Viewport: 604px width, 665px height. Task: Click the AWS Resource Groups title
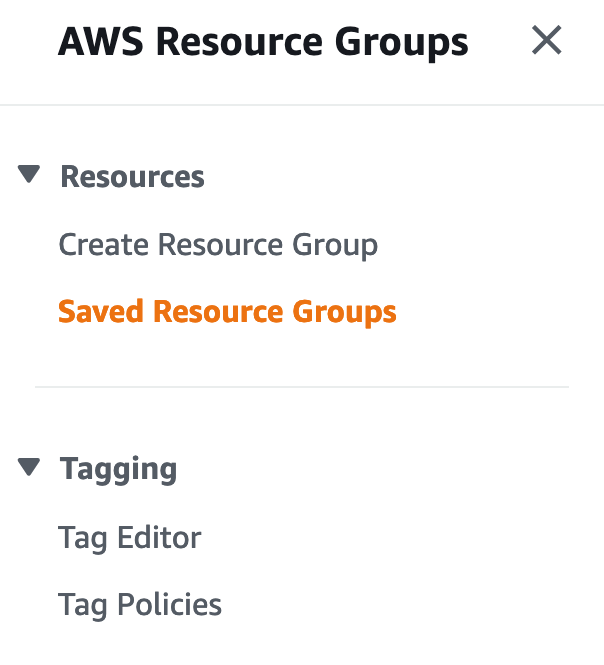point(263,42)
